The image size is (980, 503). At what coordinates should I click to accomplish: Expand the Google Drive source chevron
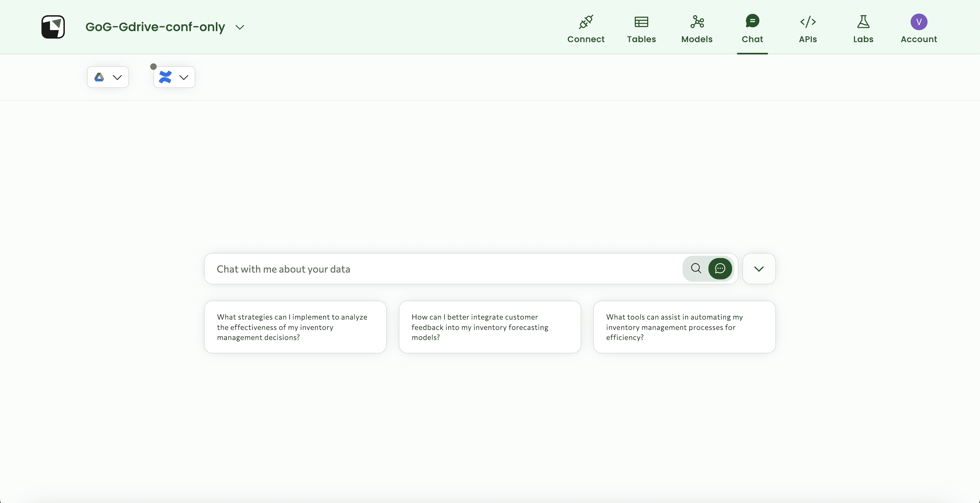[x=117, y=77]
